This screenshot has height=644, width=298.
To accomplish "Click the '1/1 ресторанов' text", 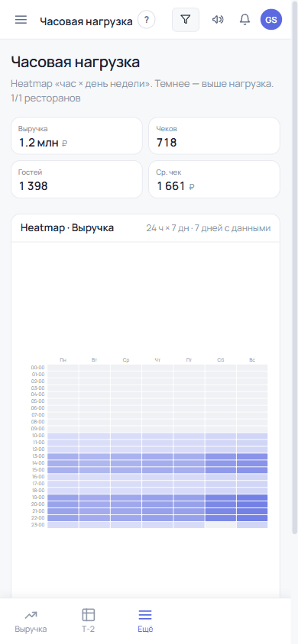I will 46,98.
